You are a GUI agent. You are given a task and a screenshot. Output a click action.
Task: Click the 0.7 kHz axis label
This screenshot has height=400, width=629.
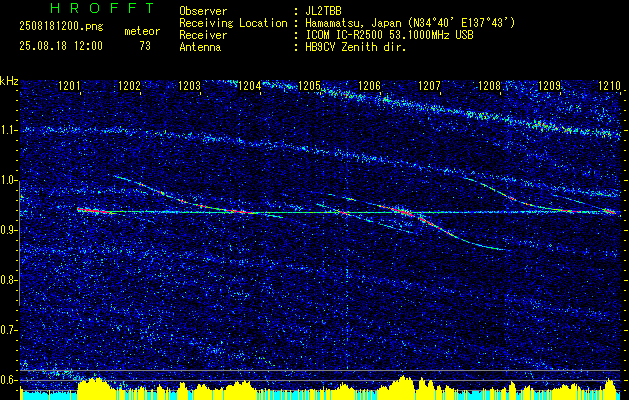coord(9,330)
